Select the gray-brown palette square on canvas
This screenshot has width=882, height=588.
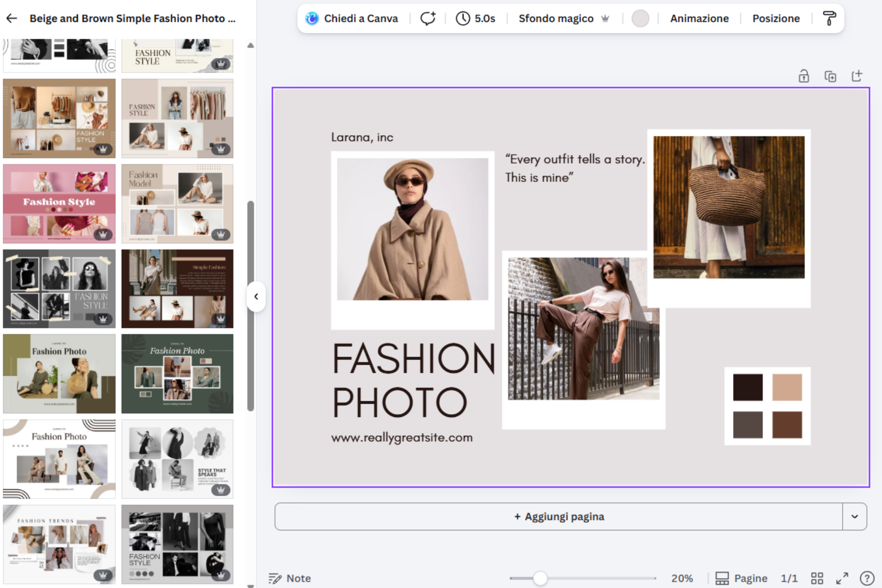748,425
